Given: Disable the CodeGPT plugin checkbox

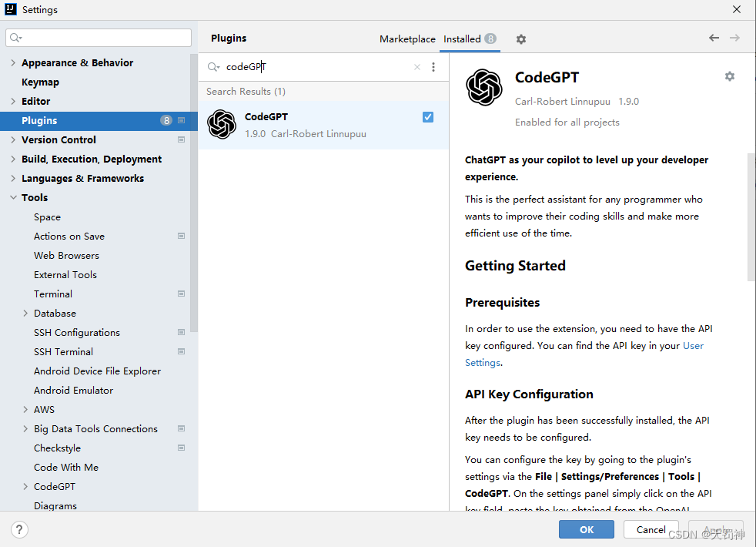Looking at the screenshot, I should [x=428, y=117].
